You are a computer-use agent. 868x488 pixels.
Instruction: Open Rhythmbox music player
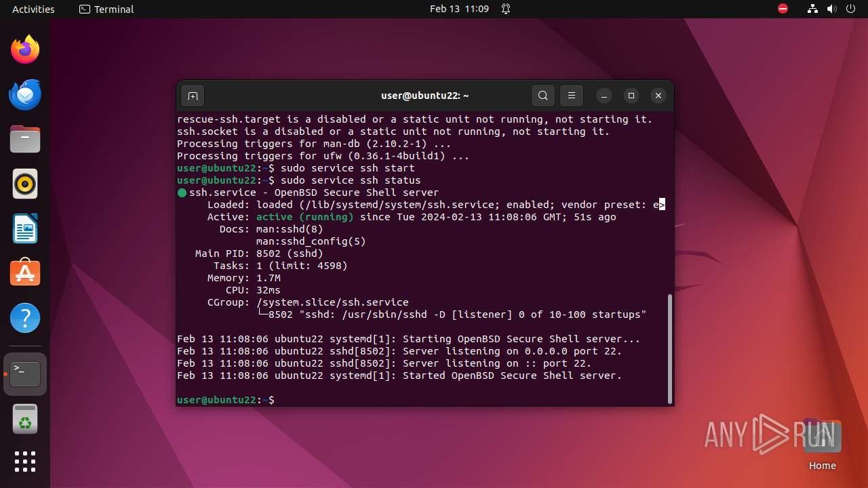[x=25, y=184]
